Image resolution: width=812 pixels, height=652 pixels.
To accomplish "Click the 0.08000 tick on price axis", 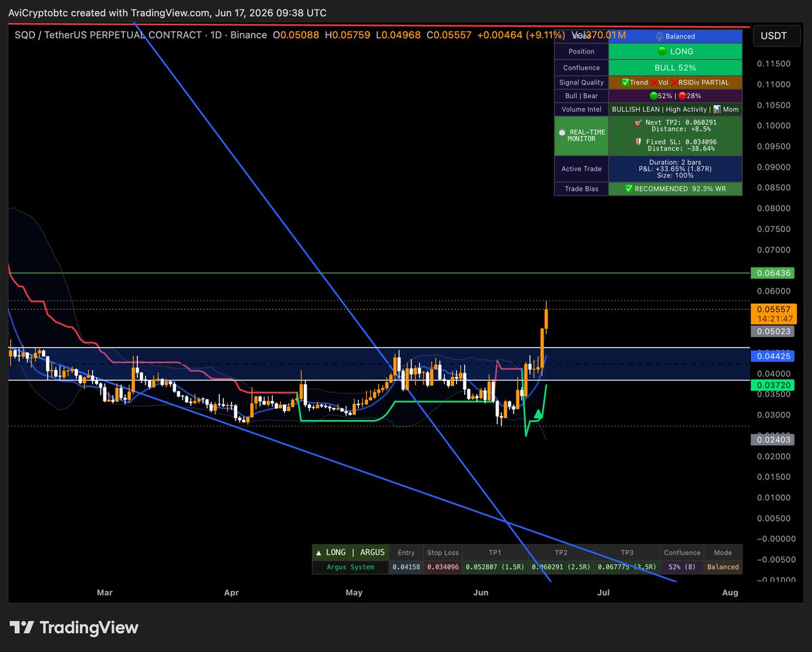I will coord(773,208).
